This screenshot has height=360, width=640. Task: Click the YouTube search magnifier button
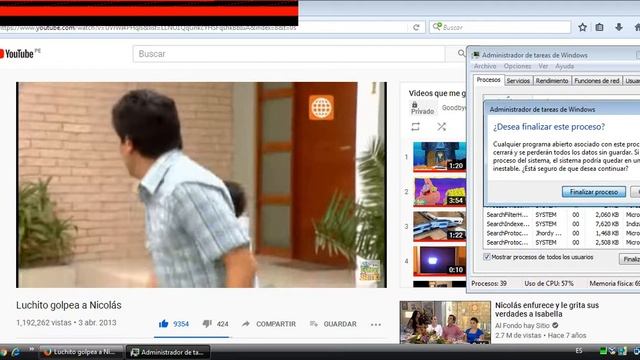(461, 53)
